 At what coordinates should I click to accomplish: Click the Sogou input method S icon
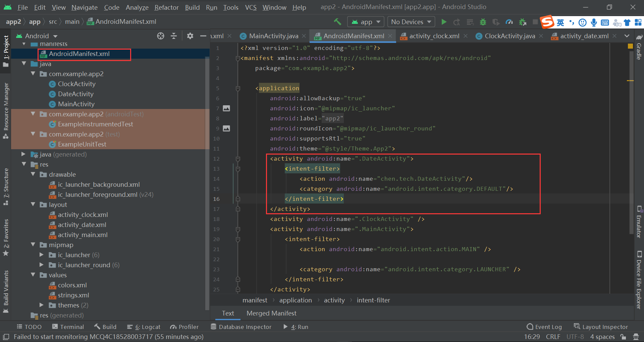547,22
